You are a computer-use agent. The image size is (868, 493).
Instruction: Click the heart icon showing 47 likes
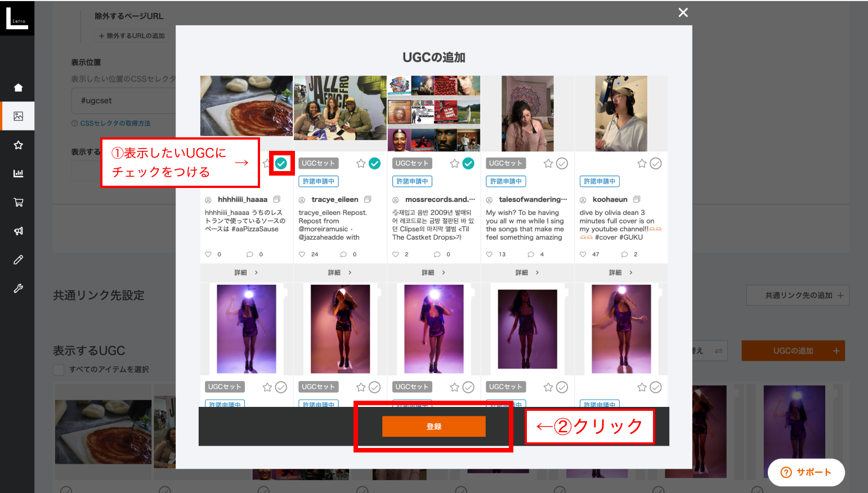(583, 254)
